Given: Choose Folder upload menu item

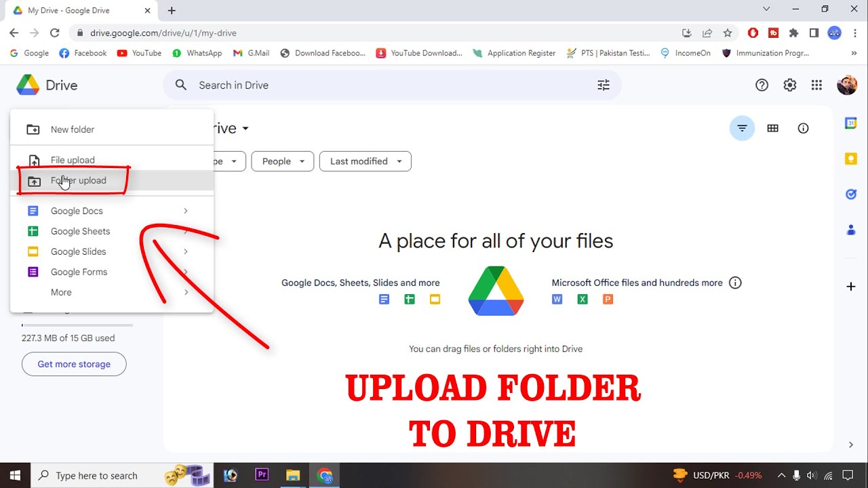Looking at the screenshot, I should tap(112, 180).
